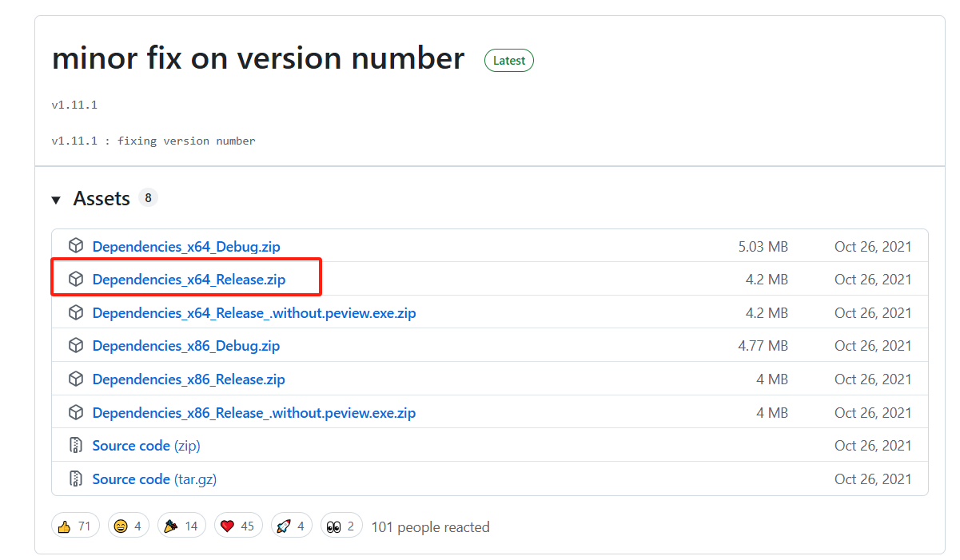Click the laughing face reaction showing 4
The width and height of the screenshot is (960, 560).
click(x=128, y=525)
